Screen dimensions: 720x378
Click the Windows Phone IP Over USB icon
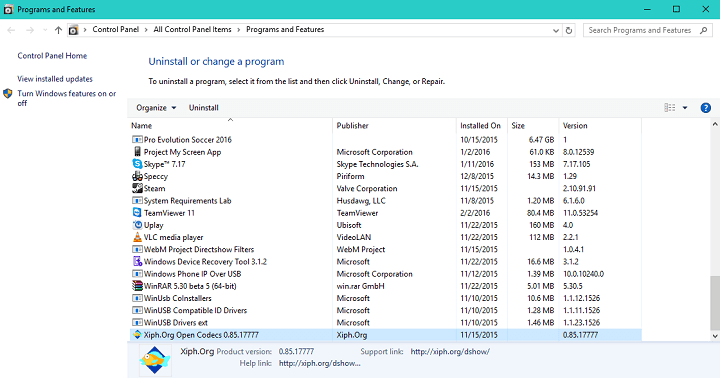click(x=137, y=273)
